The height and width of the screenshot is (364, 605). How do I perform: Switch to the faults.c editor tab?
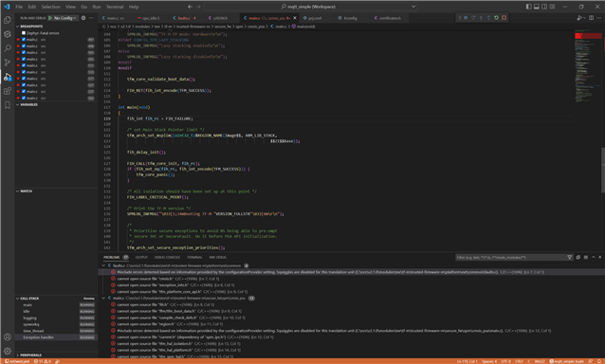click(184, 18)
